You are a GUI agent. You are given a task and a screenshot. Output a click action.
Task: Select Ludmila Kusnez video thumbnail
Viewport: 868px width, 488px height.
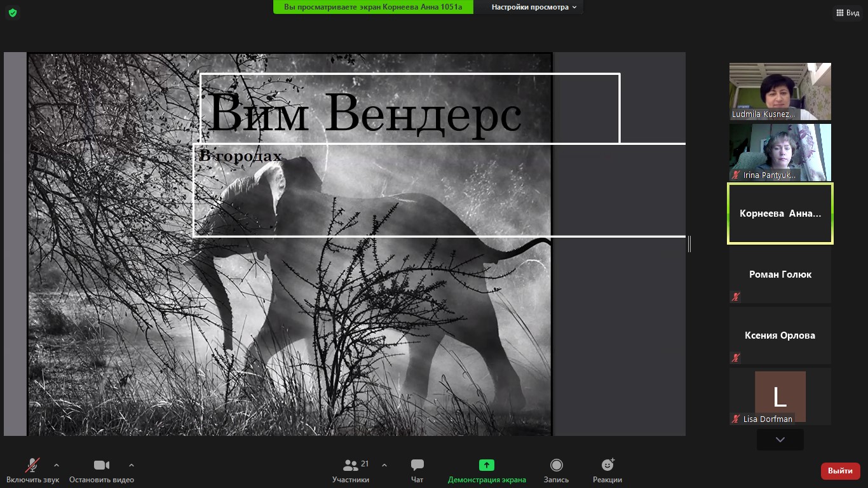pyautogui.click(x=780, y=91)
